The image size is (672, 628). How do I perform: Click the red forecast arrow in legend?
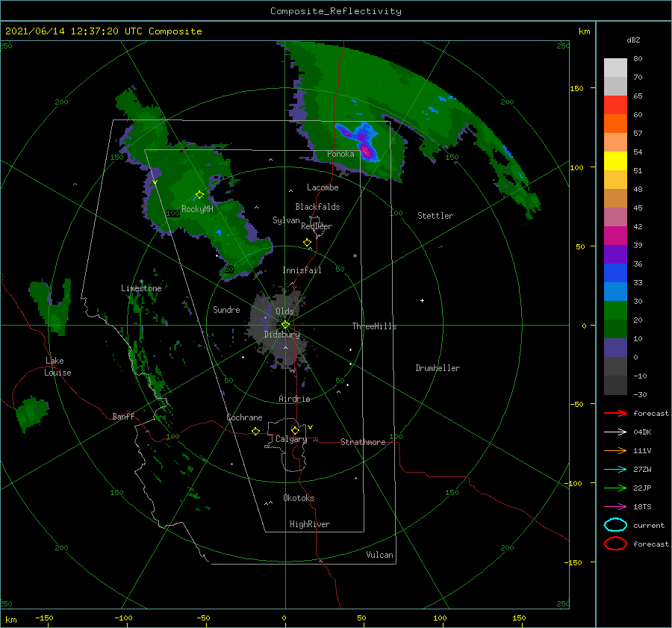(615, 413)
